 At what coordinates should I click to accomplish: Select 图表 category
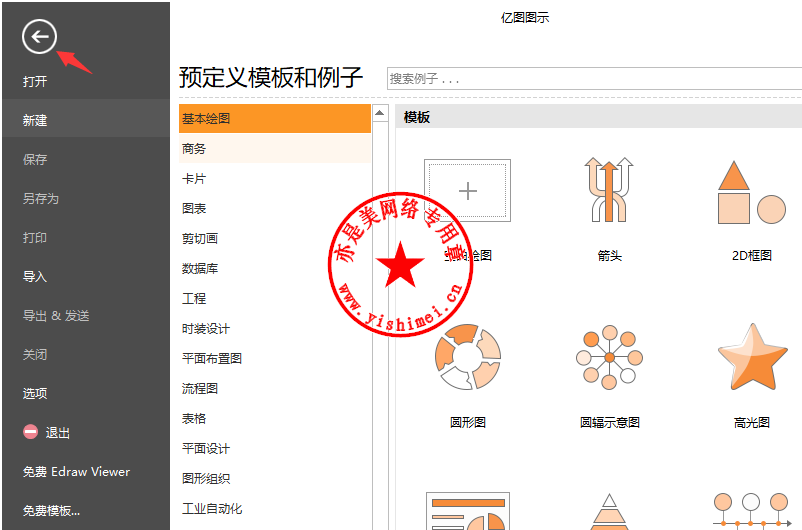pyautogui.click(x=194, y=209)
